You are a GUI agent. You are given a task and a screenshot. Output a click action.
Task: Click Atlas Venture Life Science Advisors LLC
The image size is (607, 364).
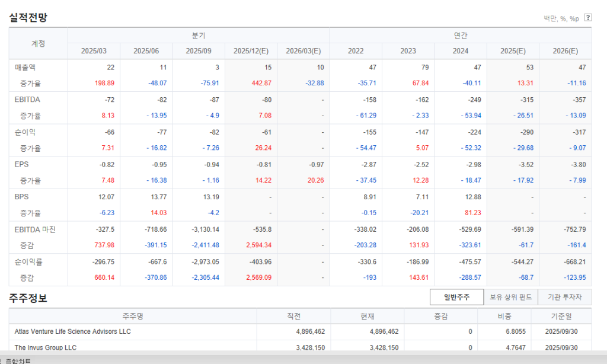tap(73, 331)
